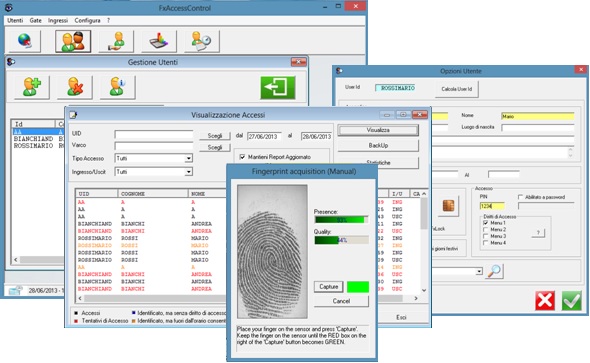Screen dimensions: 590x363
Task: Open the Ingressi menu
Action: click(x=58, y=20)
